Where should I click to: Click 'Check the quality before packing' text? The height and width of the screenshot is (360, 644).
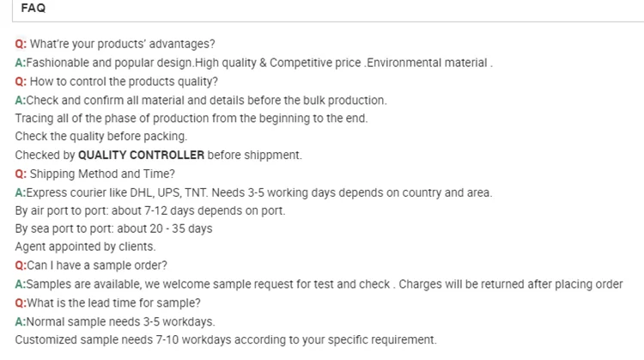coord(100,137)
